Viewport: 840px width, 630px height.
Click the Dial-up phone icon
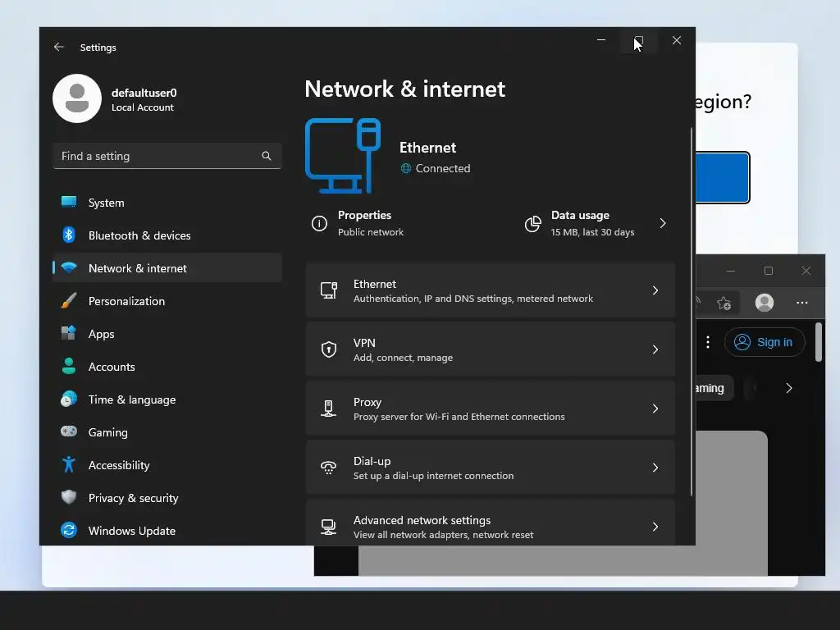(x=328, y=467)
